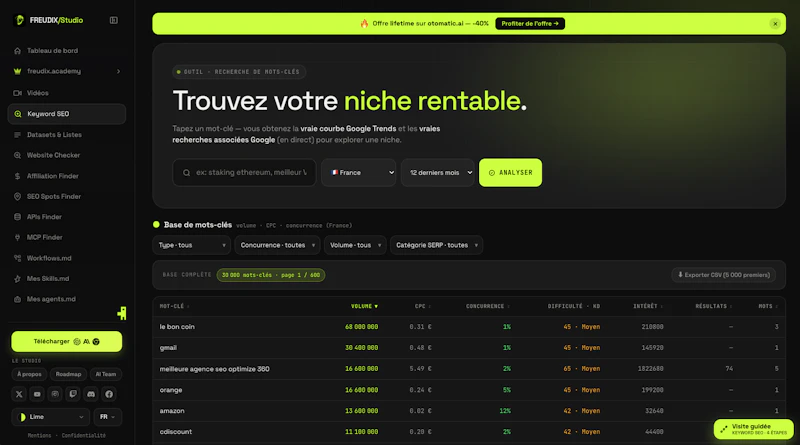Screen dimensions: 800x445
Task: Go to Vidéos section
Action: (x=66, y=93)
